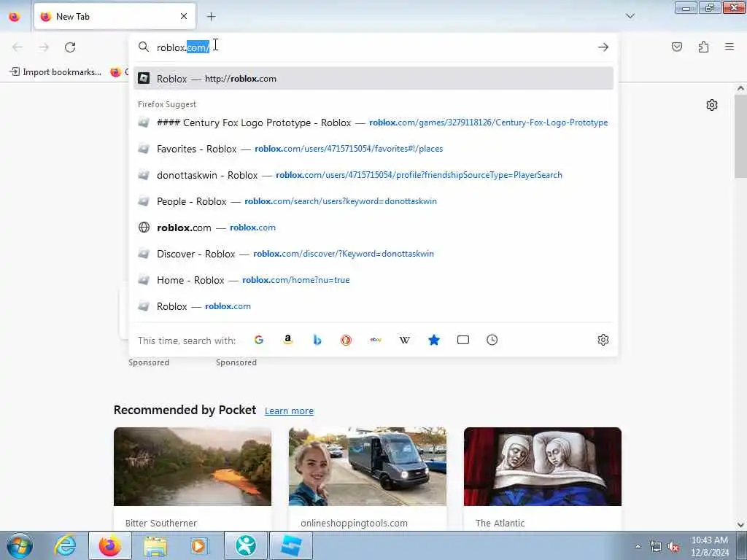Open the Save to Pocket icon

pyautogui.click(x=677, y=47)
